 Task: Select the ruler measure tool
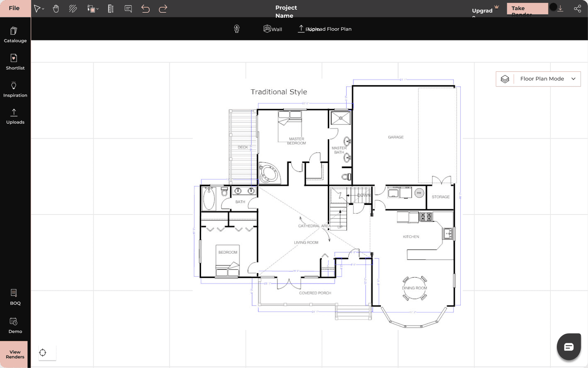110,8
